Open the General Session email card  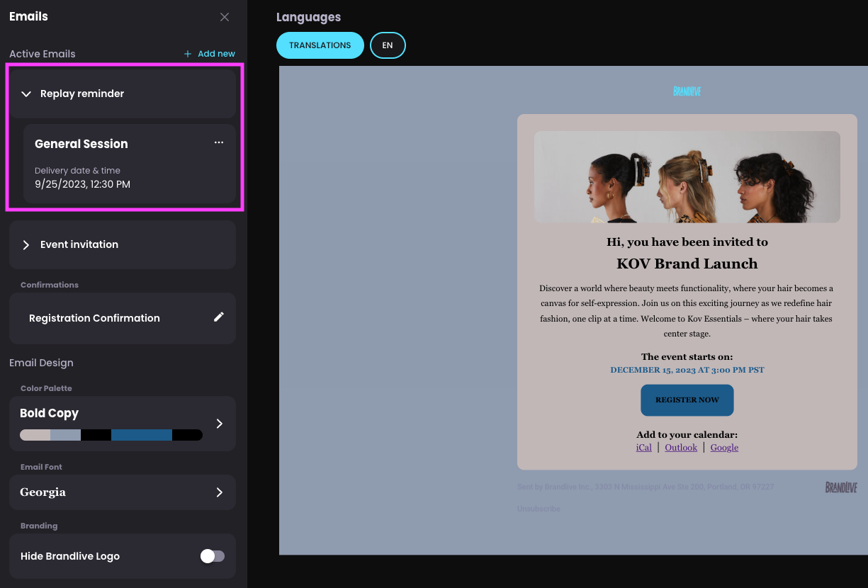coord(129,164)
